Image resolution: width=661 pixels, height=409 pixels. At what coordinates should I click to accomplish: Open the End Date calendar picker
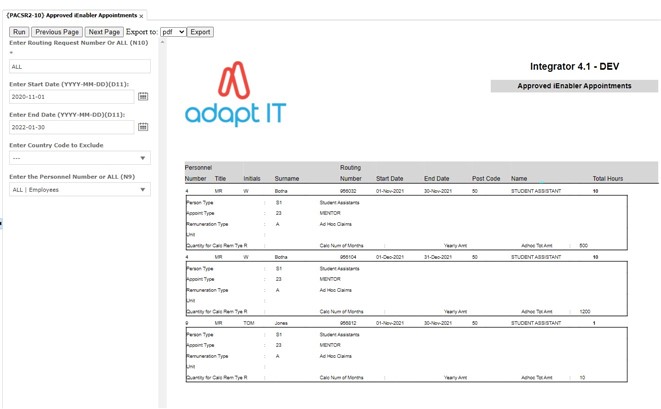(143, 127)
